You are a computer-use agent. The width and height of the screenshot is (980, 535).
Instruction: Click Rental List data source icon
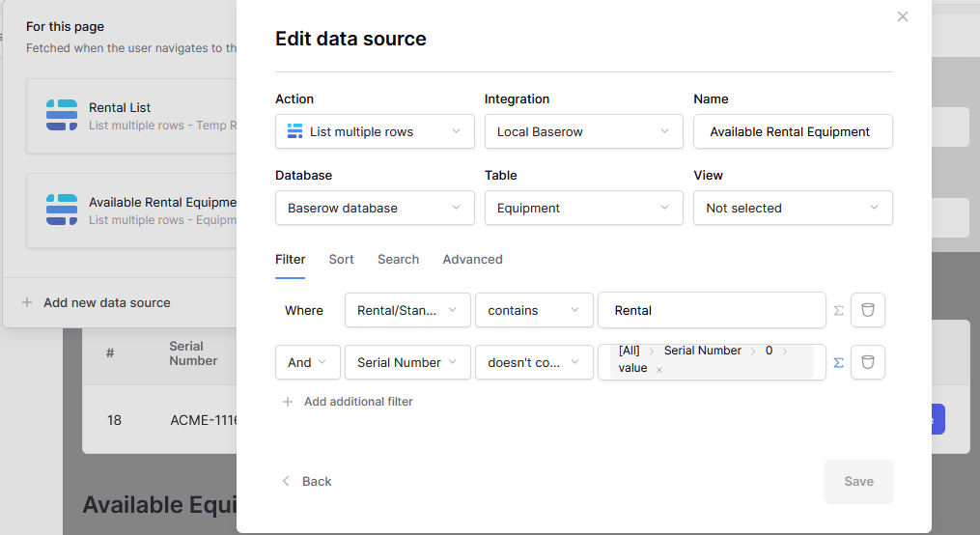tap(62, 115)
